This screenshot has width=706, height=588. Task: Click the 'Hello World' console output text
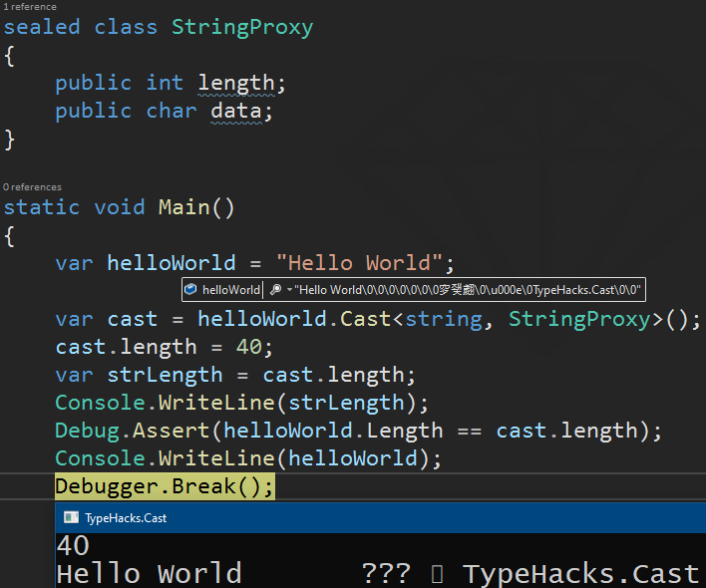click(x=149, y=574)
